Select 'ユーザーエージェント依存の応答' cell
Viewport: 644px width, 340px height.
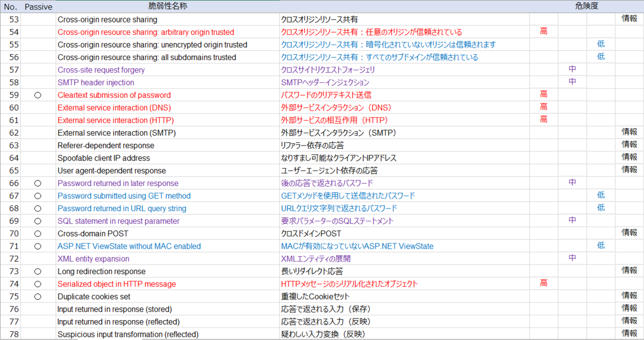pos(405,171)
